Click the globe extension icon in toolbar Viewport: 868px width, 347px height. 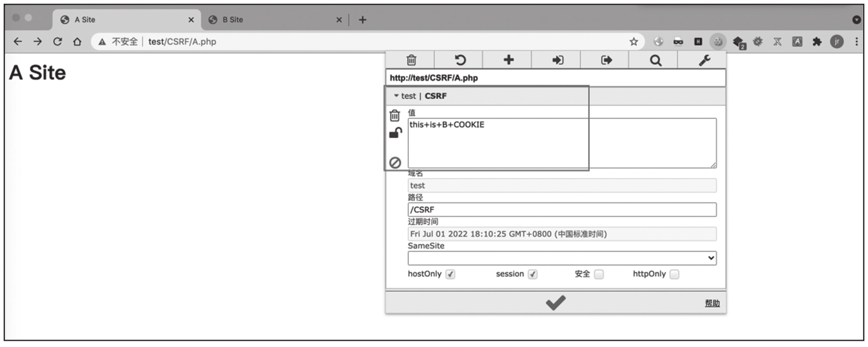[x=658, y=41]
